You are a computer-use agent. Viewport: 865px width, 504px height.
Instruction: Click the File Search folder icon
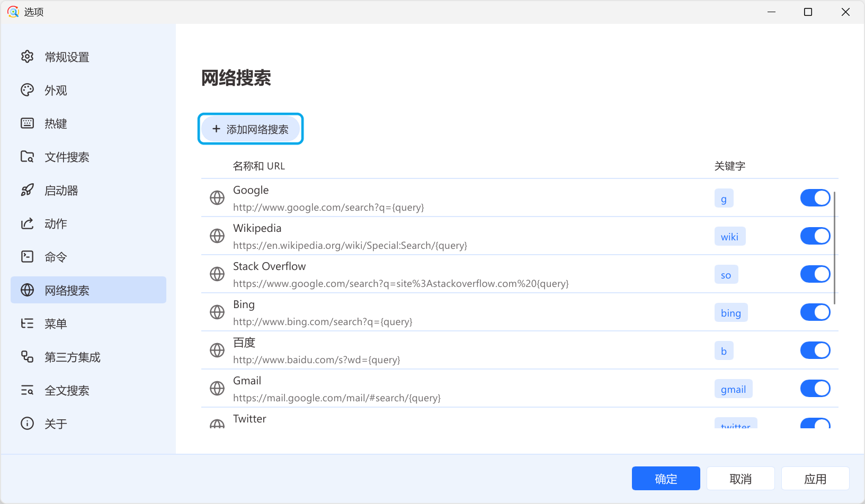point(27,157)
